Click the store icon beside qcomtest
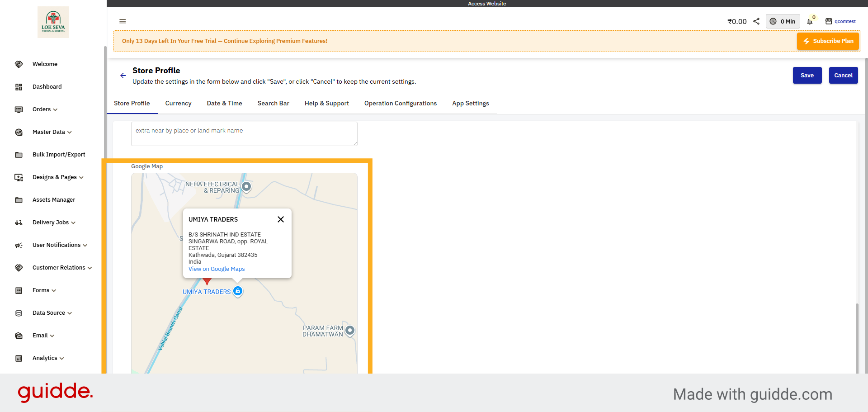The image size is (868, 412). pos(829,21)
